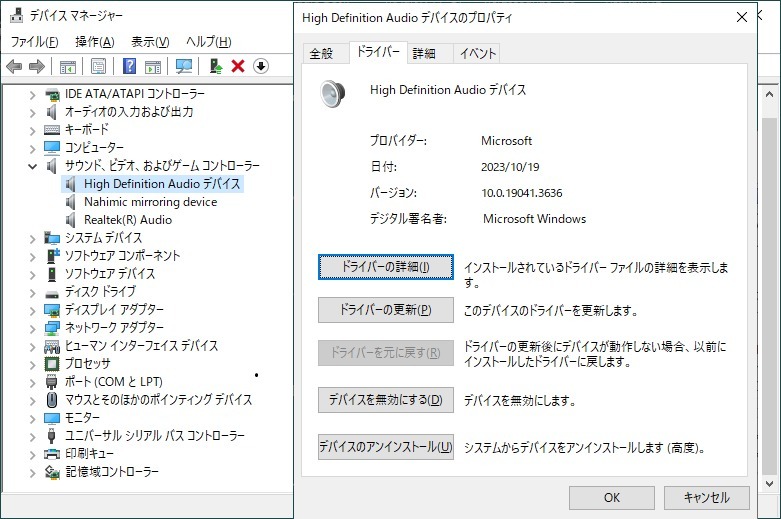Image resolution: width=781 pixels, height=519 pixels.
Task: Click the processor chip category icon
Action: point(52,364)
